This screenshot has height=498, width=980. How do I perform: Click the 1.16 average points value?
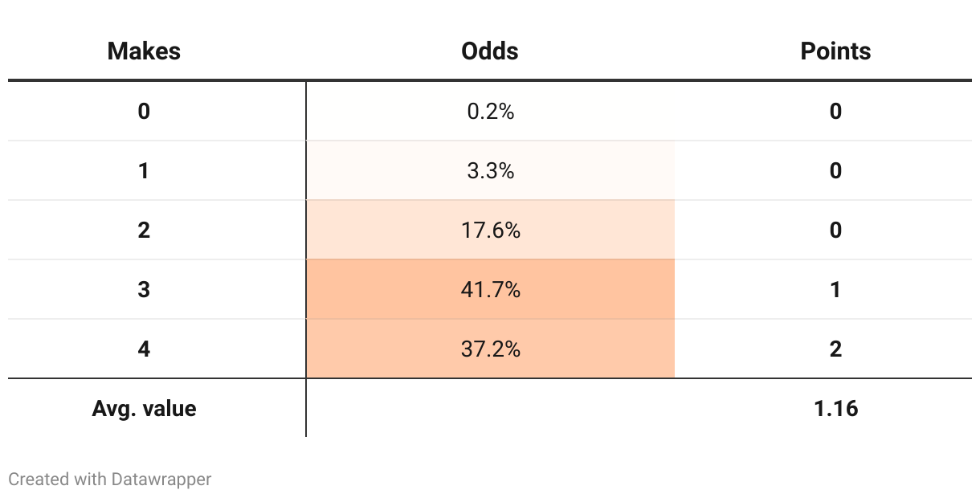(x=835, y=408)
